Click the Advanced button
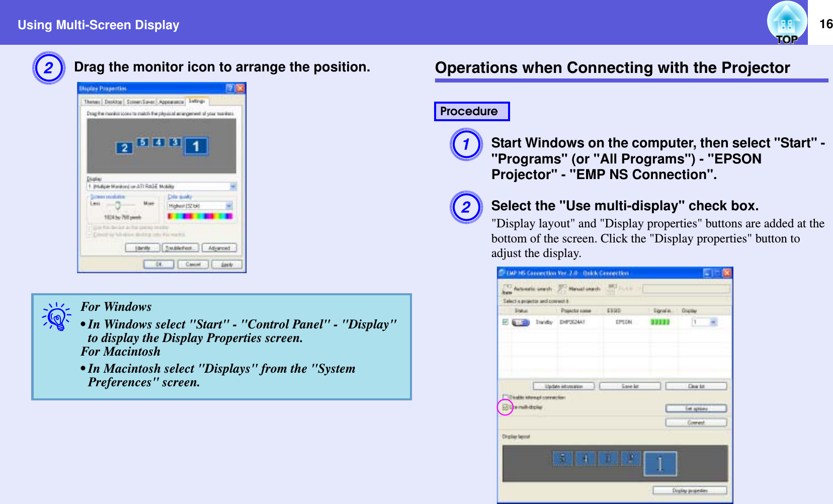The width and height of the screenshot is (833, 504). [x=219, y=248]
